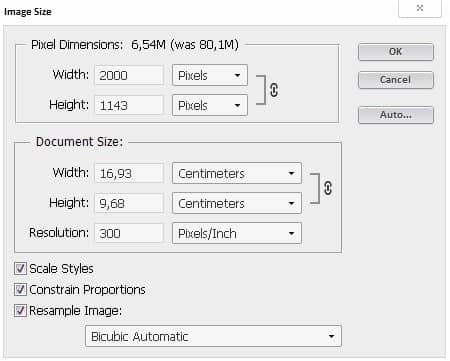Open the pixel Height units dropdown
Image resolution: width=450 pixels, height=361 pixels.
(210, 105)
